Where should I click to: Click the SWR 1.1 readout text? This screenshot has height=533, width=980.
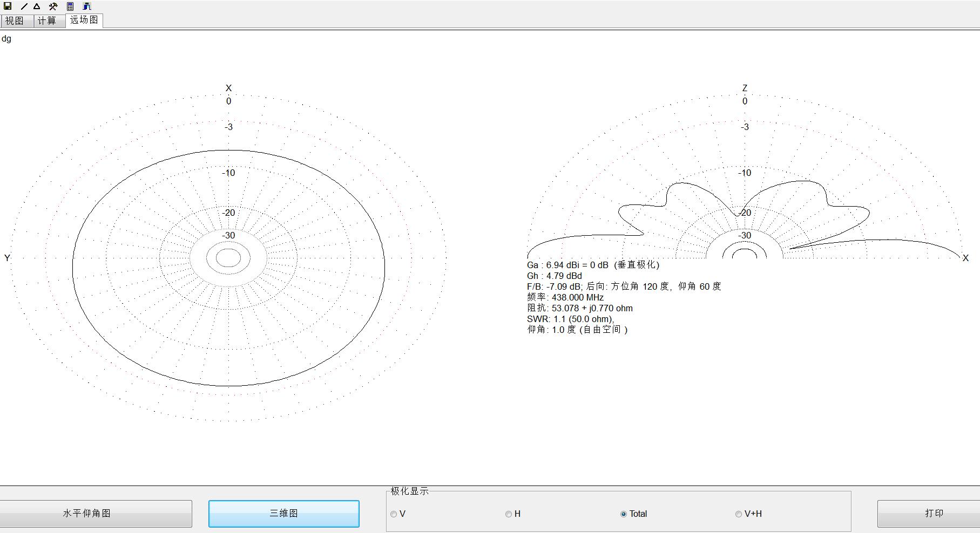tap(570, 319)
